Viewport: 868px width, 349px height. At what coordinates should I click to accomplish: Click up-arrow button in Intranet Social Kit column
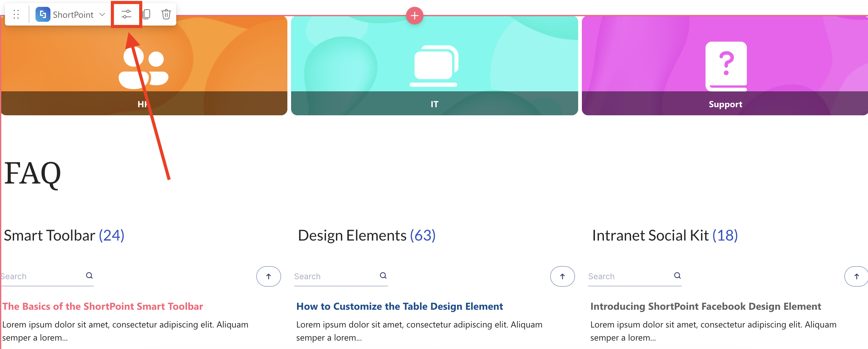(856, 276)
